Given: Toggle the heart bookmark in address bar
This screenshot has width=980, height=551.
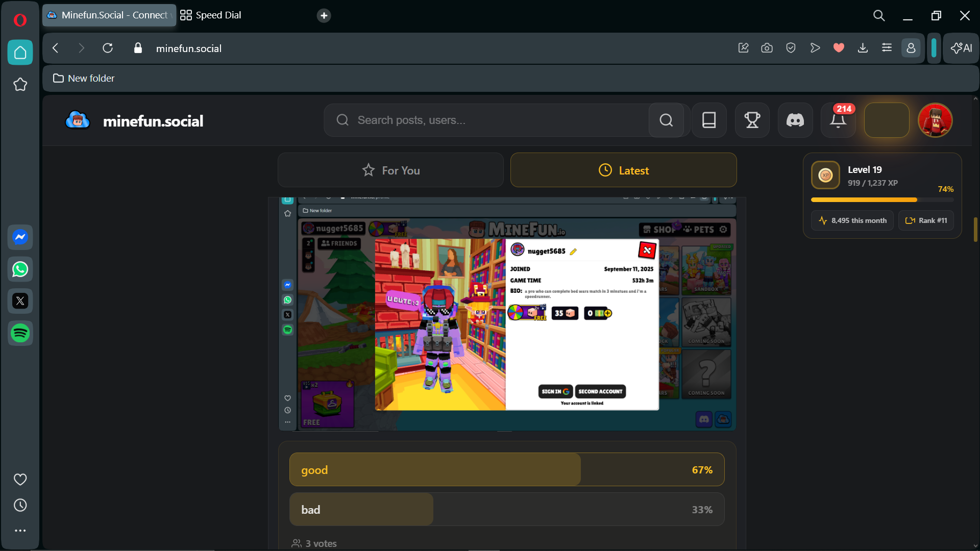Looking at the screenshot, I should tap(839, 48).
